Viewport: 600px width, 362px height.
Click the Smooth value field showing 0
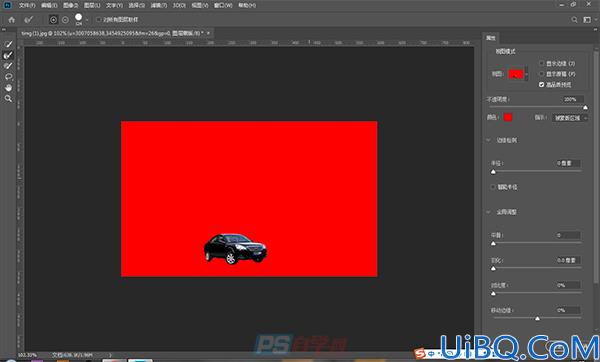pos(568,235)
